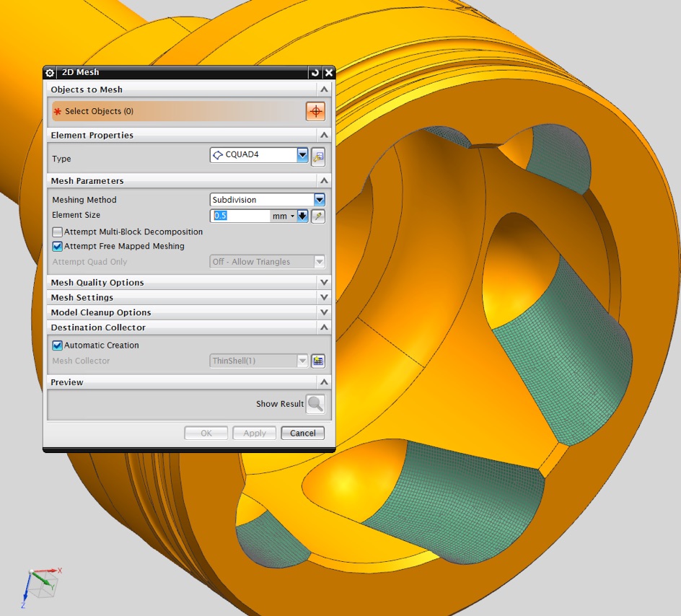Click the Show Result magnifier button

pos(315,404)
